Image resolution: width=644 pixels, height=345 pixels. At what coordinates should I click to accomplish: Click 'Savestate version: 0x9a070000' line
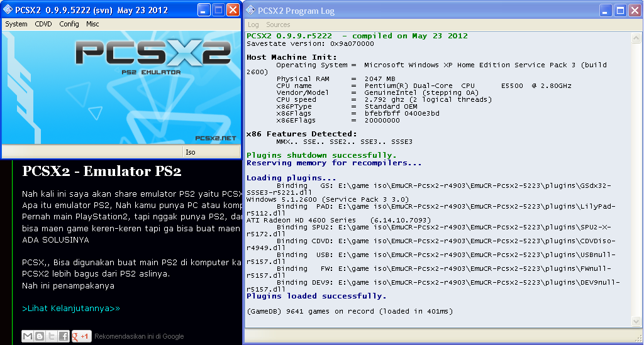(310, 43)
